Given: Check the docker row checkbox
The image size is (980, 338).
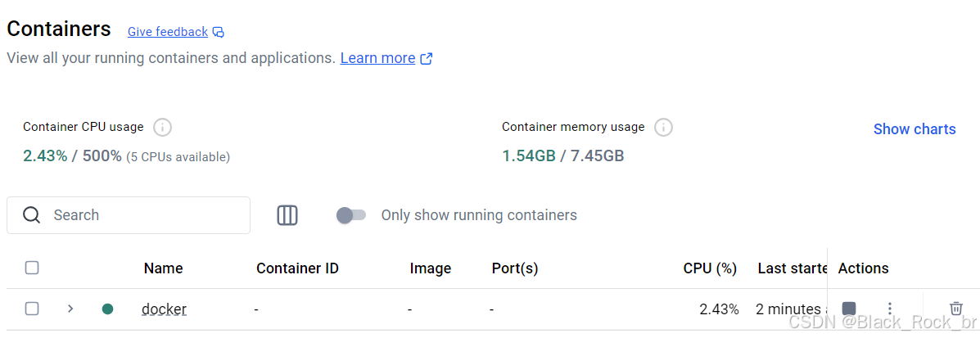Looking at the screenshot, I should click(32, 309).
